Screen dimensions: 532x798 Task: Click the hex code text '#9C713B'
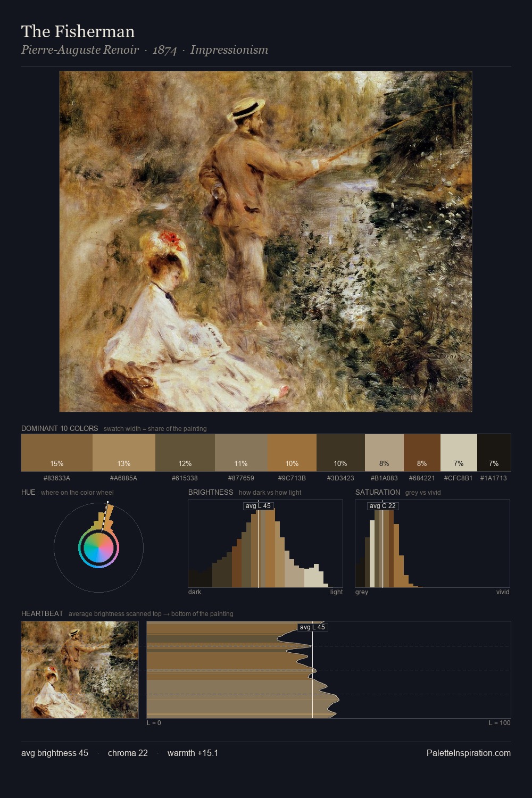292,478
